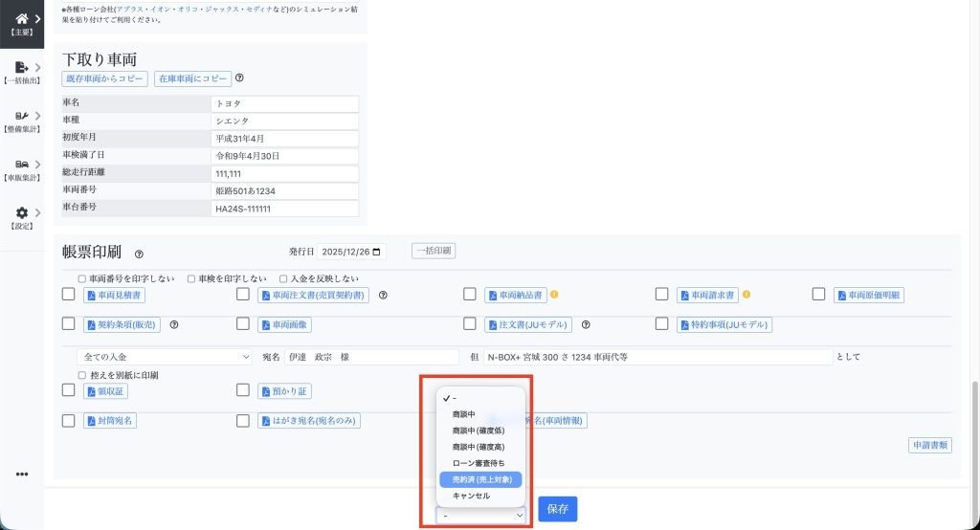
Task: Click the 既存車両からコピー button
Action: [x=105, y=78]
